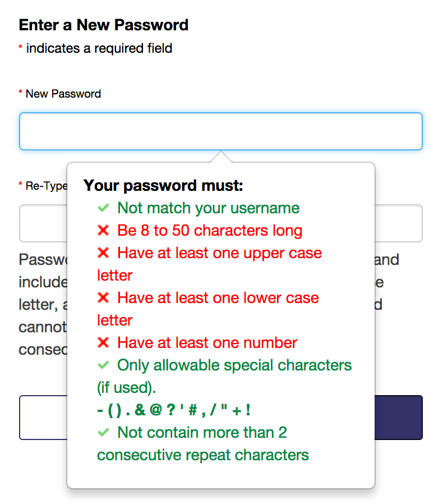
Task: Click the green check beside "Only allowable special characters"
Action: click(103, 365)
